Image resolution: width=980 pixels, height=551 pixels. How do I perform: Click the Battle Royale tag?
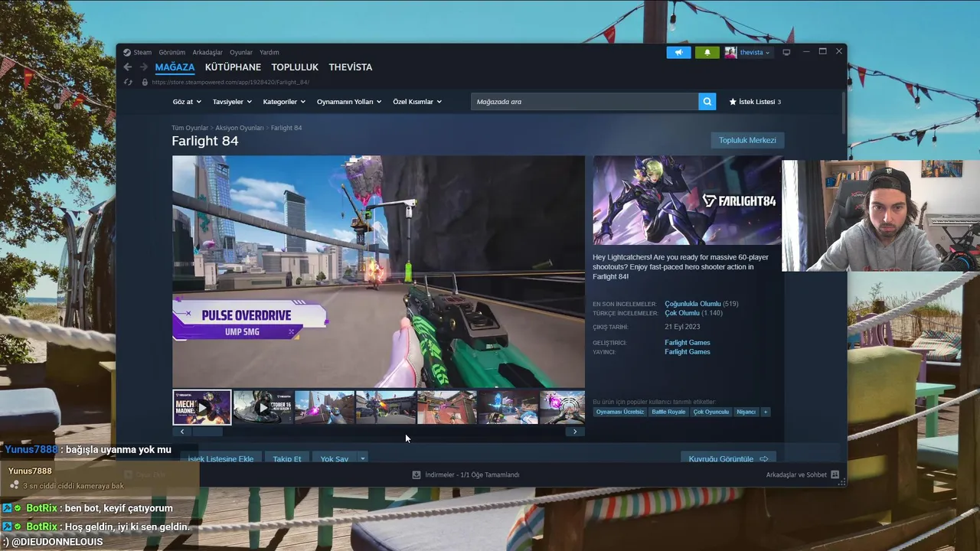668,412
